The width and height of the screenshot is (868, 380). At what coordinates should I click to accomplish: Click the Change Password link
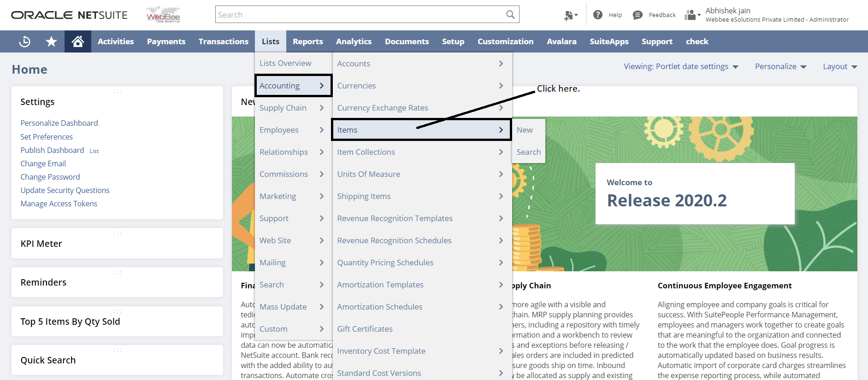point(50,177)
